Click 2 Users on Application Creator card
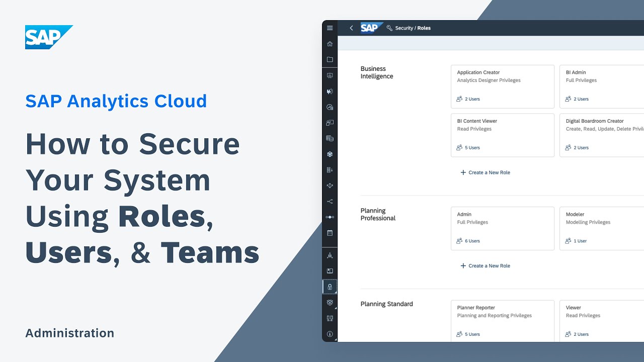The width and height of the screenshot is (644, 362). 468,99
